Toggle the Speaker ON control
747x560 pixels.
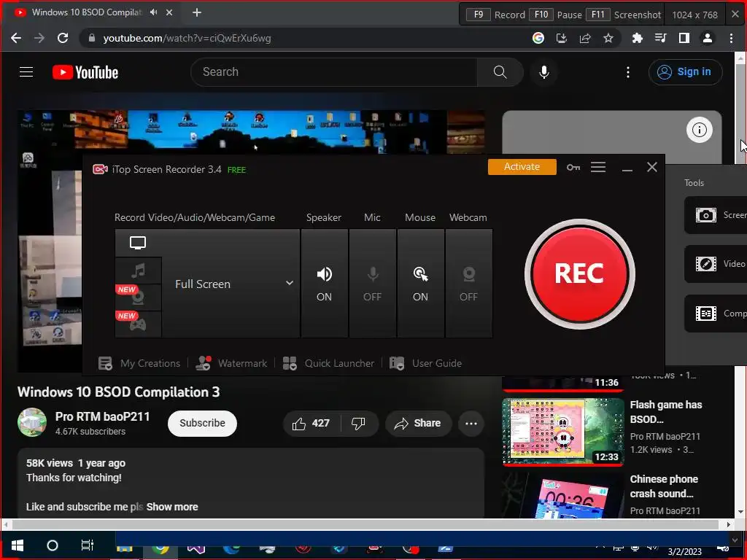pos(325,284)
